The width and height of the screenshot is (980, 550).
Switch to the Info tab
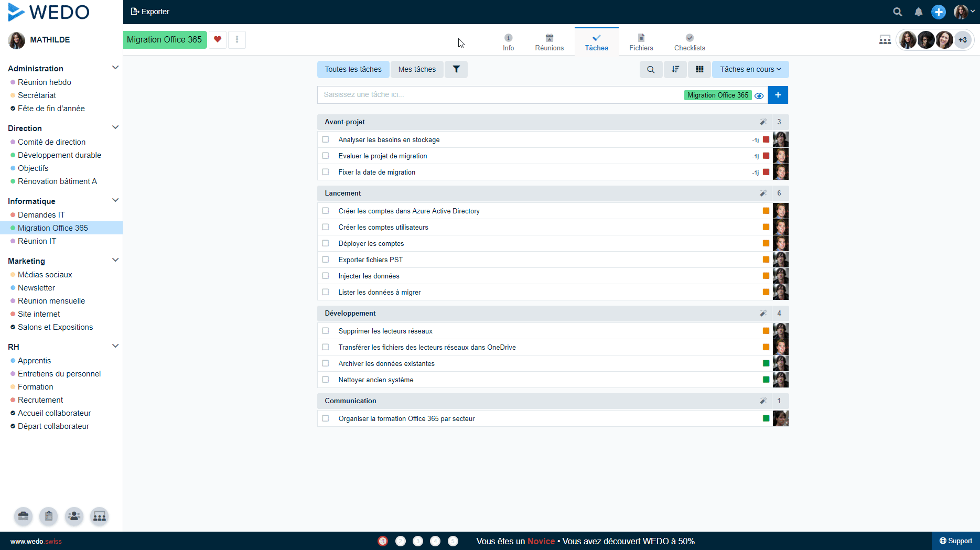[508, 42]
